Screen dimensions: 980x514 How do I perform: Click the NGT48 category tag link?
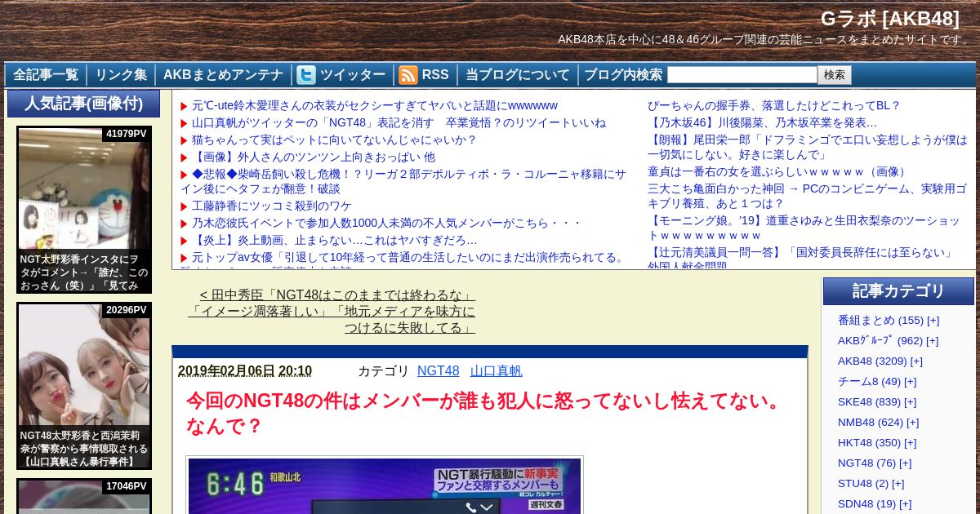pos(439,370)
